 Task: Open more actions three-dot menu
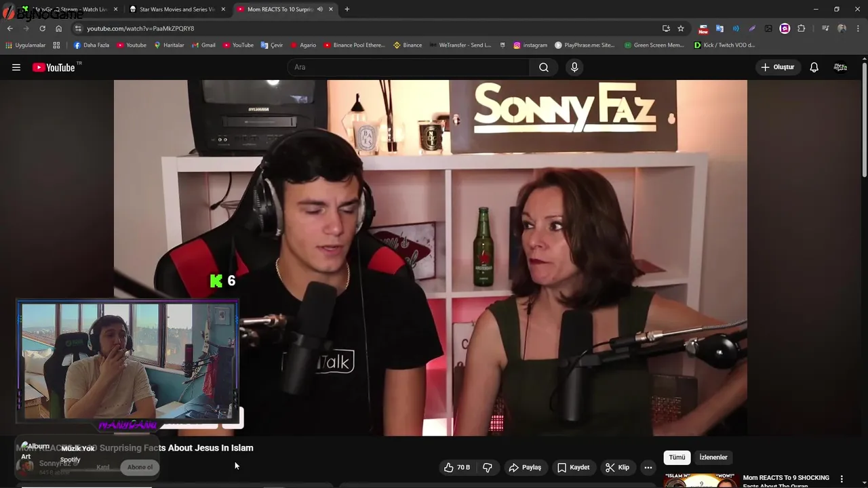[x=648, y=467]
